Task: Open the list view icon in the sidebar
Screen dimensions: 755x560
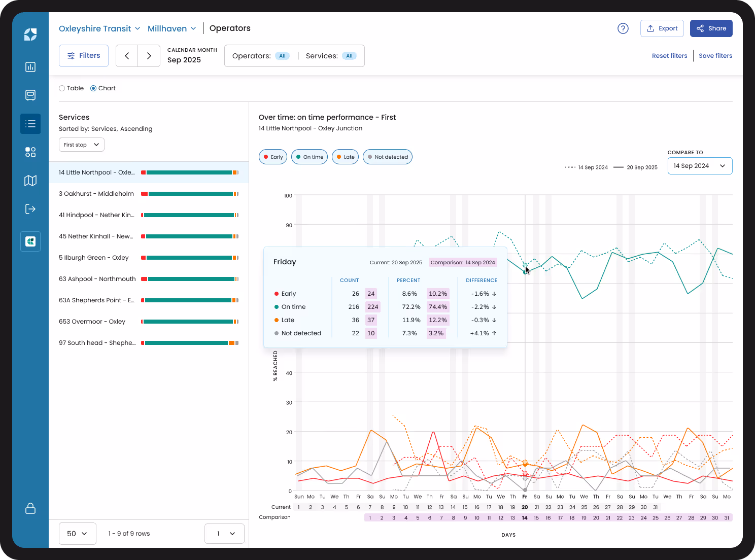Action: pyautogui.click(x=30, y=124)
